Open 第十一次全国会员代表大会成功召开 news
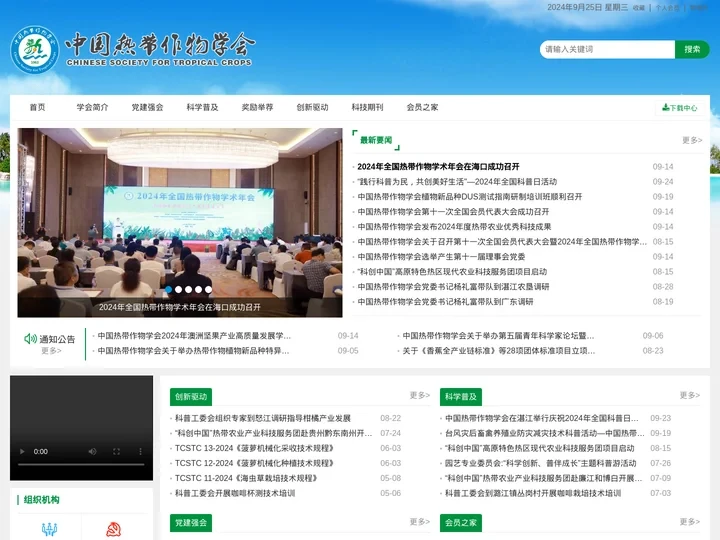 (x=453, y=212)
